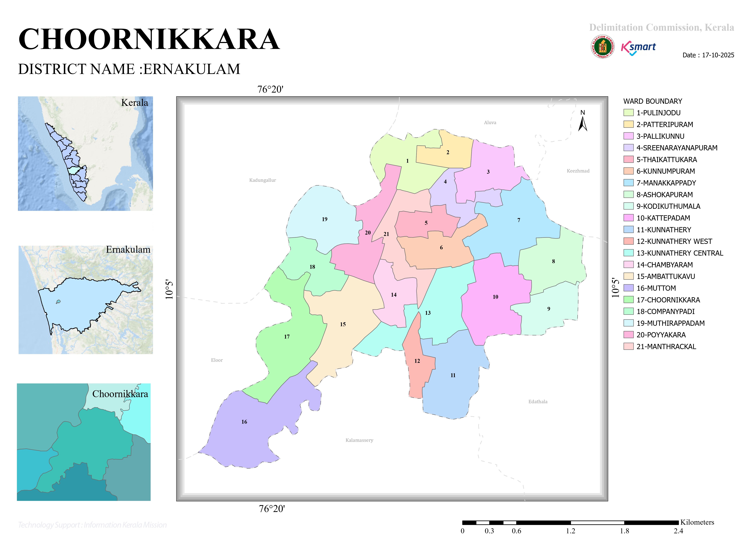Click the Keezhmad neighbor label

(x=578, y=171)
